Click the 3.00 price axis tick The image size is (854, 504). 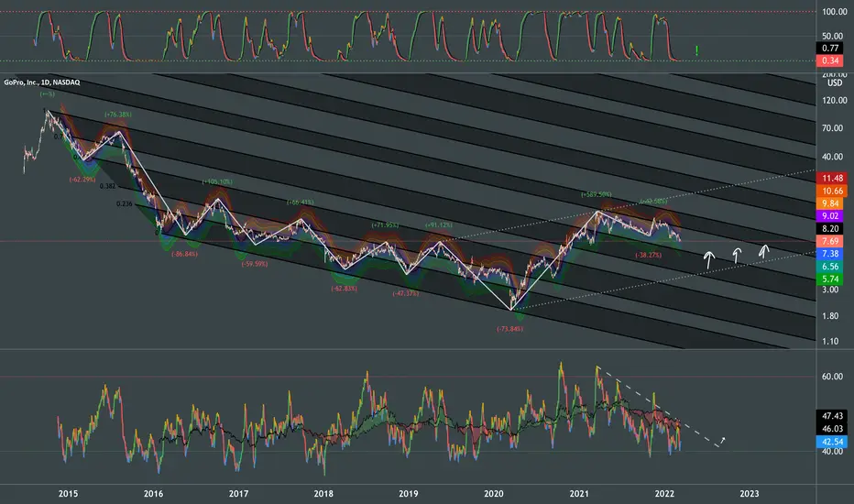pos(830,290)
